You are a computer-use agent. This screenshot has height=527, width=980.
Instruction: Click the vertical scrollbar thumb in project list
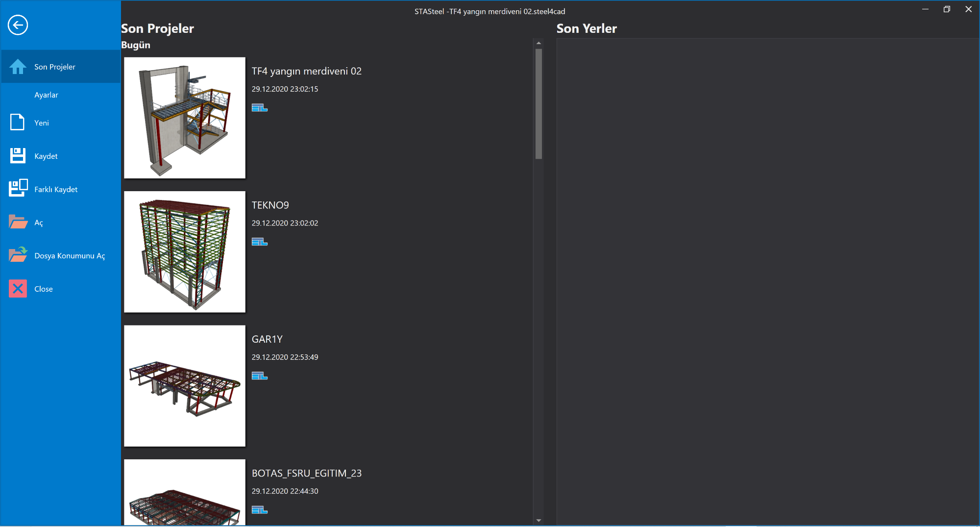[539, 104]
